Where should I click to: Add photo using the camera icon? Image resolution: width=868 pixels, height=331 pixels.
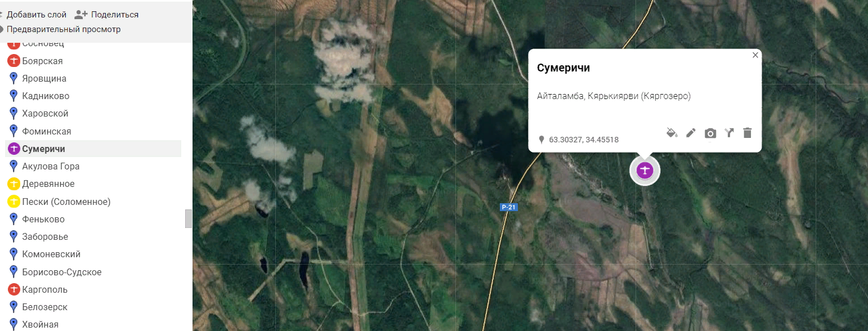click(710, 133)
